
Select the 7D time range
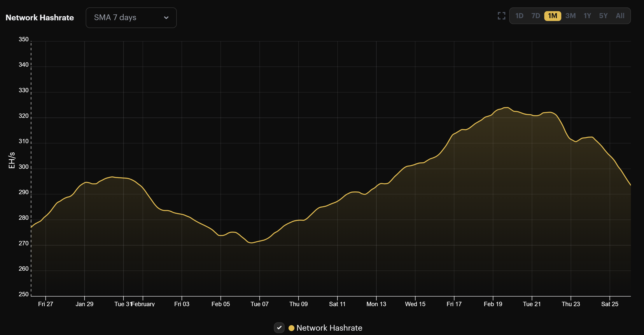pos(536,16)
